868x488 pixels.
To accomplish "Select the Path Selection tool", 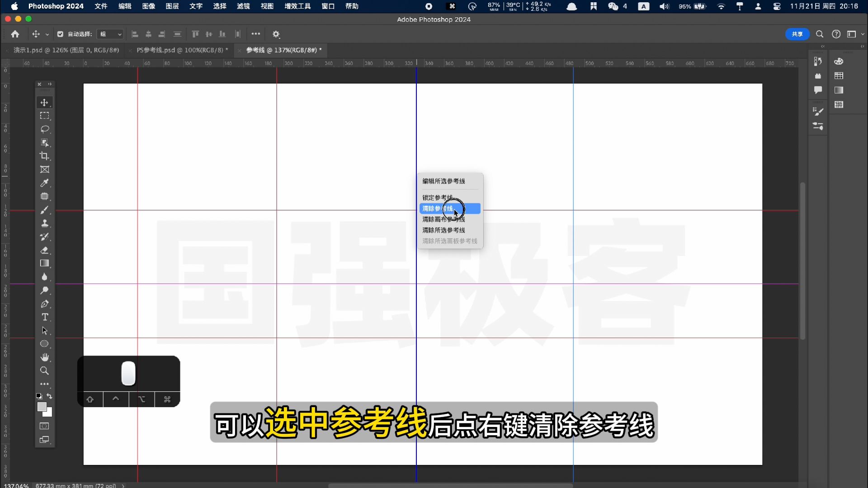I will pyautogui.click(x=44, y=330).
